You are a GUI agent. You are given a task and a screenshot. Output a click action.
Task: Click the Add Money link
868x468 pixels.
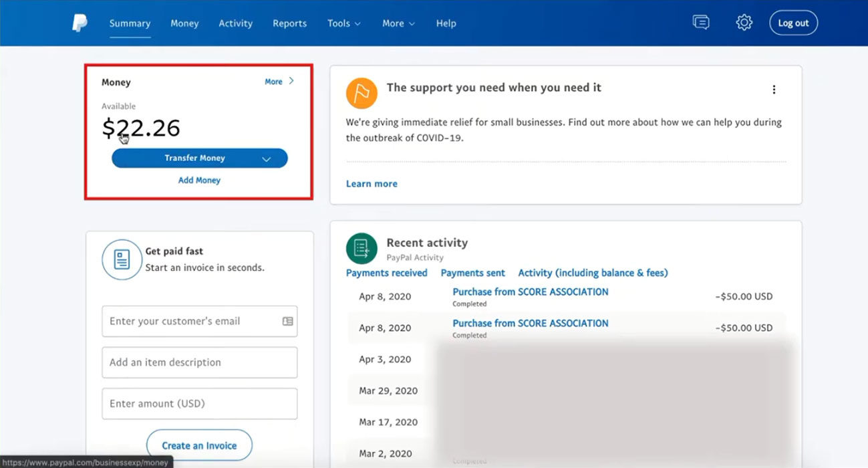199,181
